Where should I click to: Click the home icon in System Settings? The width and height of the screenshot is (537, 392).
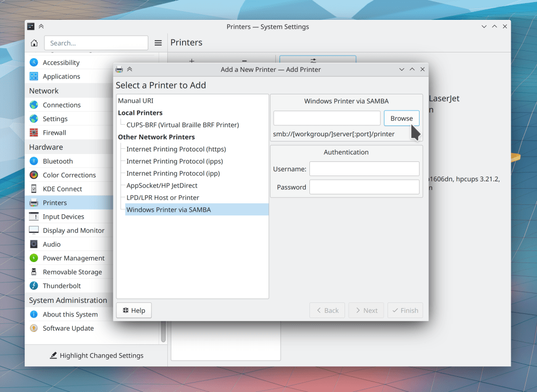[34, 43]
